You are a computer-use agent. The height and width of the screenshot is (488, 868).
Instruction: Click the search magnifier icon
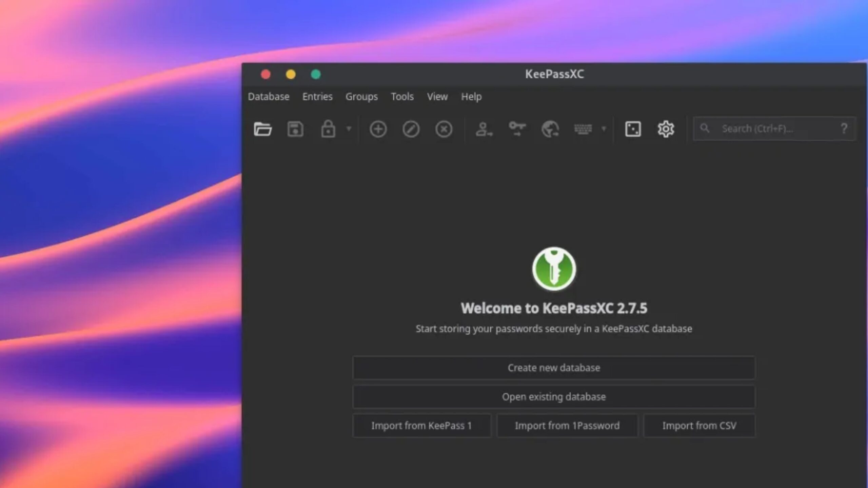coord(705,128)
